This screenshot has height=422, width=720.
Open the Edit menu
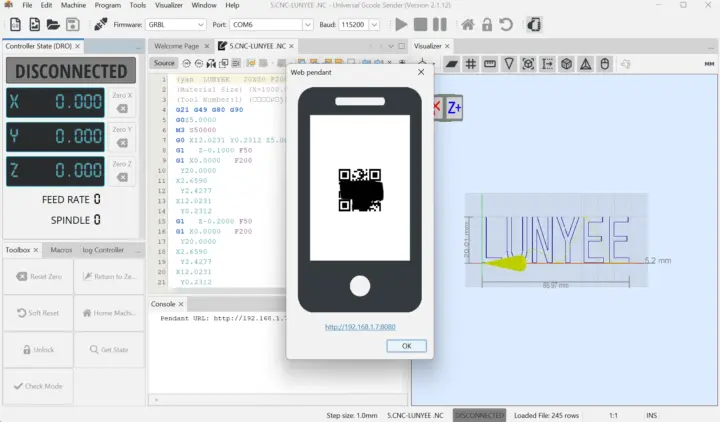(46, 5)
